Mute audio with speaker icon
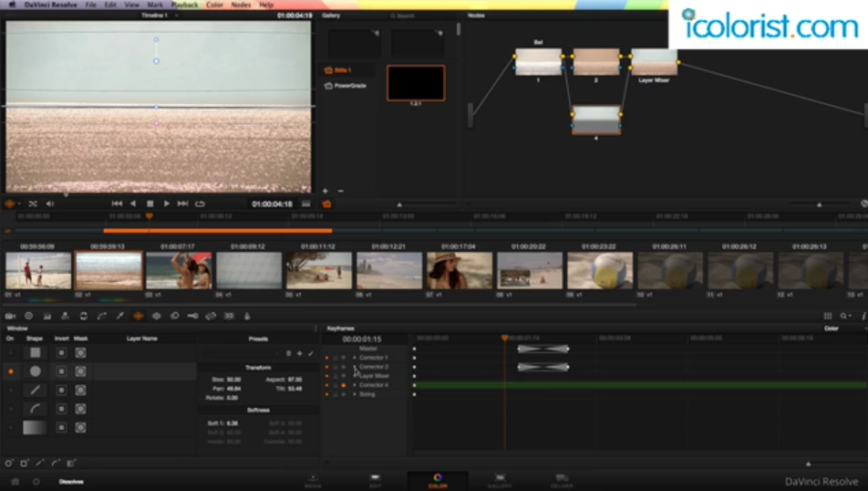Viewport: 868px width, 491px height. pos(50,204)
